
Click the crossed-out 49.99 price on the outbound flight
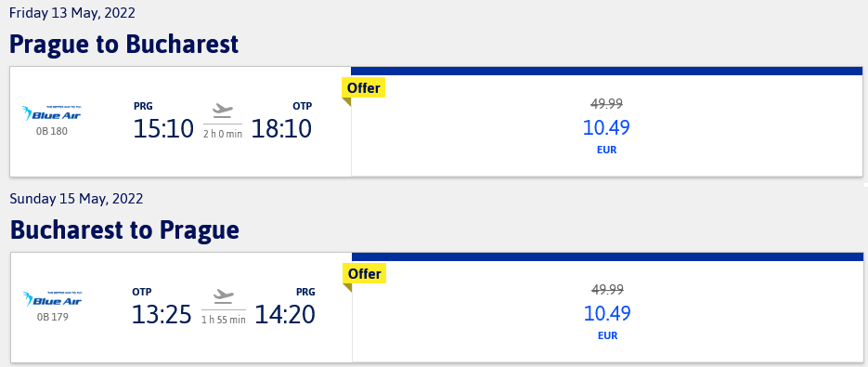pos(607,104)
